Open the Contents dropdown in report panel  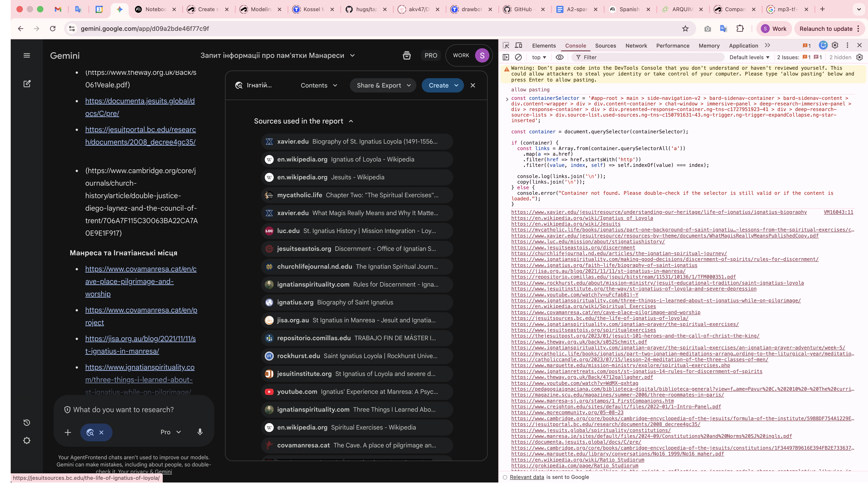pyautogui.click(x=319, y=85)
